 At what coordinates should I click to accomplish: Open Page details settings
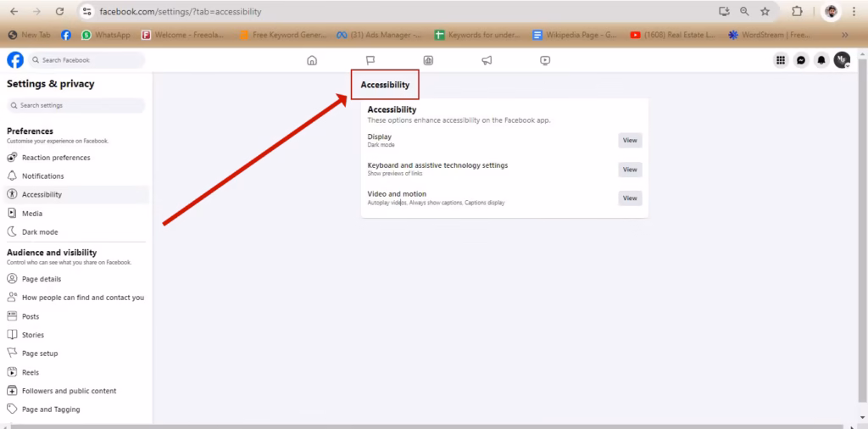(77, 279)
